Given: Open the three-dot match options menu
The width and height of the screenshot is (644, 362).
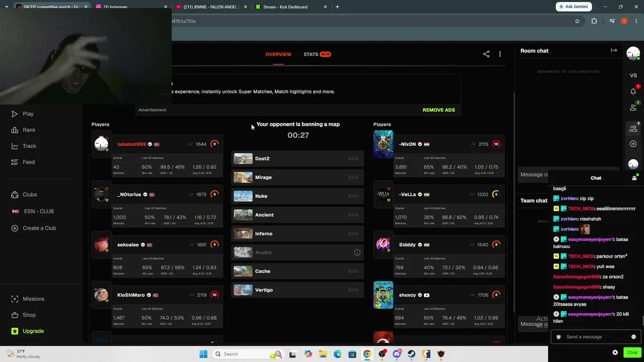Looking at the screenshot, I should coord(500,54).
